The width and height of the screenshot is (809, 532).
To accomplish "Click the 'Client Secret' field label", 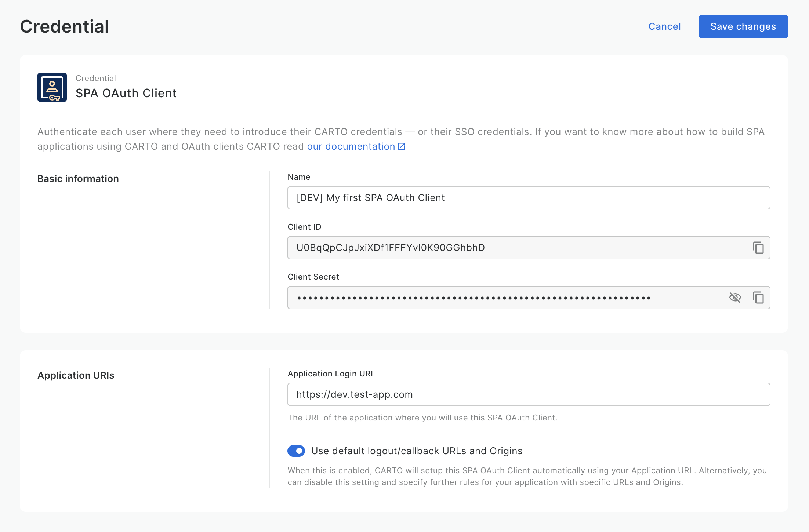I will click(313, 277).
